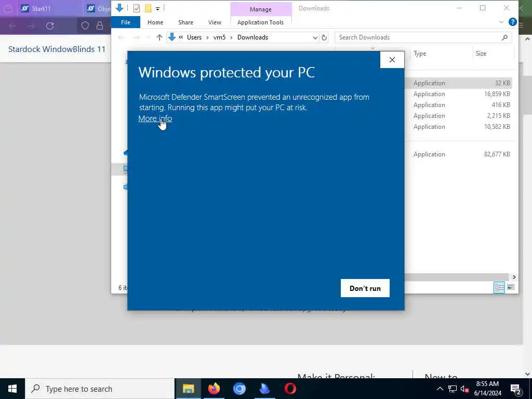Open the notification center icon
The image size is (532, 399).
tap(516, 390)
